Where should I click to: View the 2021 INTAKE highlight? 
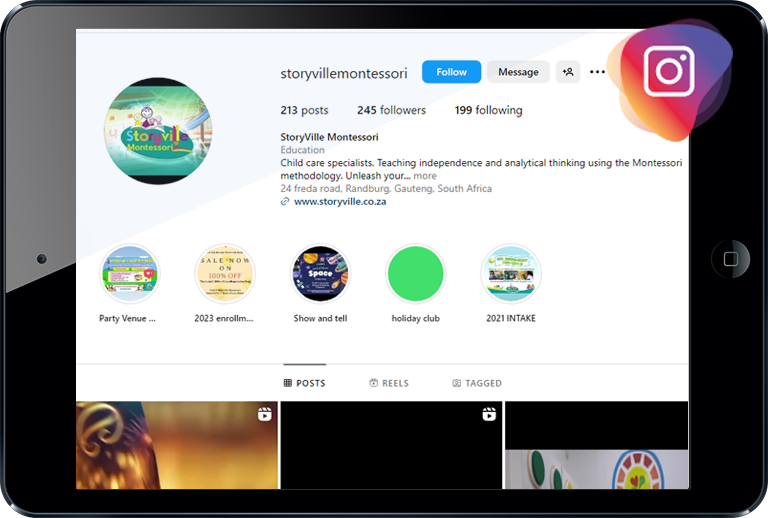(510, 274)
